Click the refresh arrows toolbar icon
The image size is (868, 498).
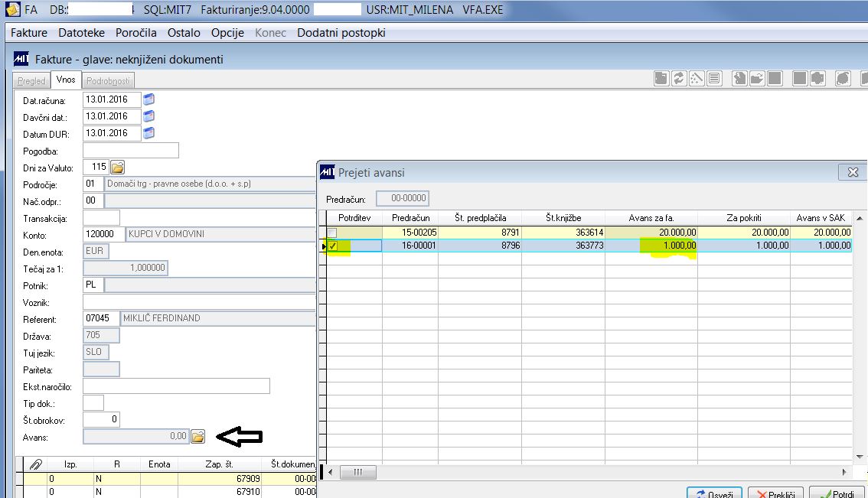click(x=679, y=79)
